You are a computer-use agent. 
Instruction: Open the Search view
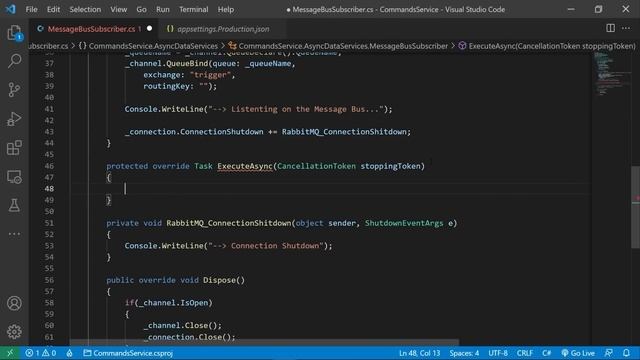[x=14, y=61]
